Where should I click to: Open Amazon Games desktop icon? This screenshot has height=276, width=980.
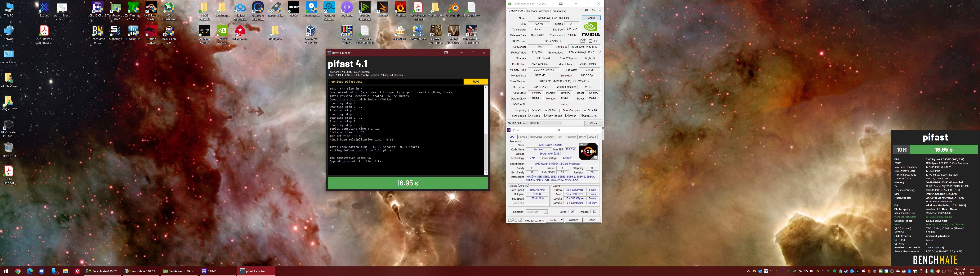coord(204,35)
